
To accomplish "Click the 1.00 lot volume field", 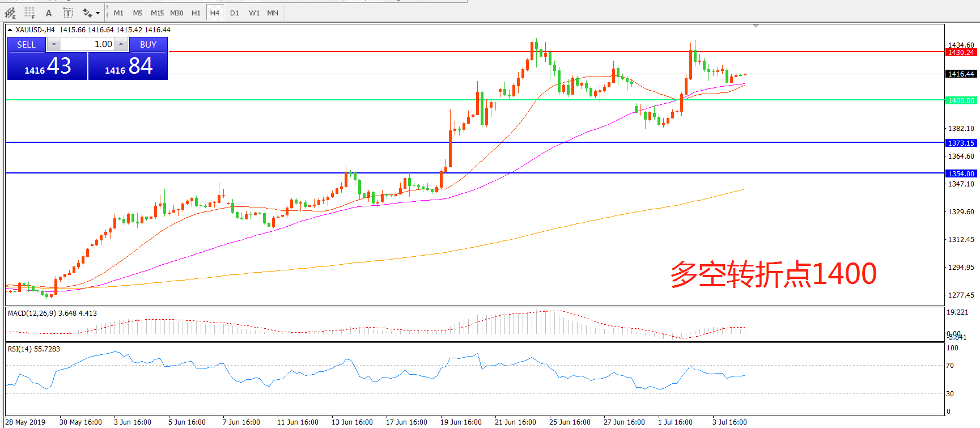I will [87, 44].
